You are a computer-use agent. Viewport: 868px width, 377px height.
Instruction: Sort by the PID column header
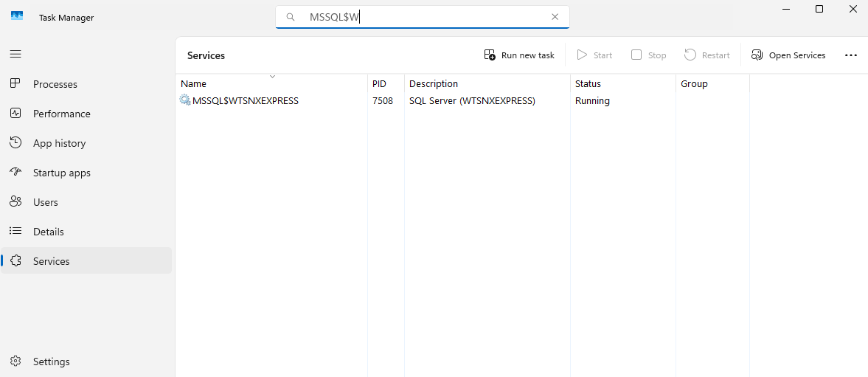point(379,84)
